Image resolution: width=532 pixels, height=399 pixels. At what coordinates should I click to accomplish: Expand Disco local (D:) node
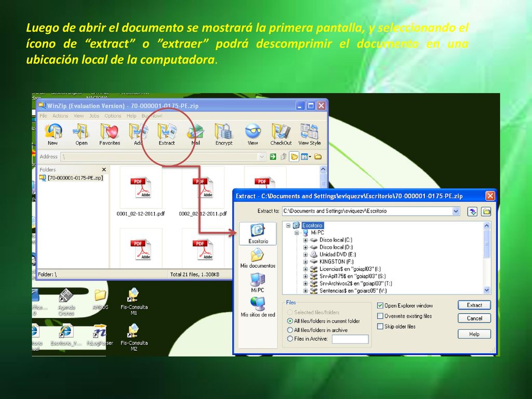coord(305,247)
